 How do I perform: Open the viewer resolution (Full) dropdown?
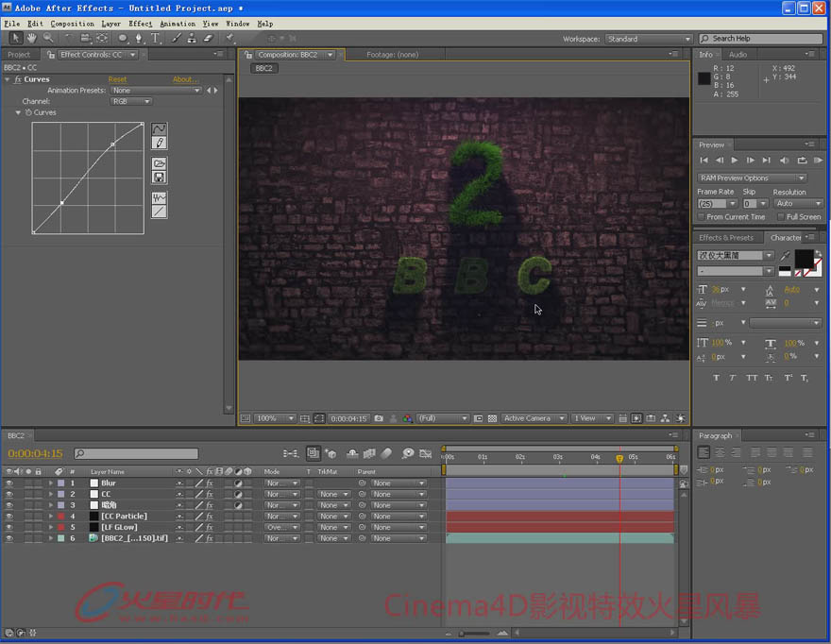coord(443,418)
